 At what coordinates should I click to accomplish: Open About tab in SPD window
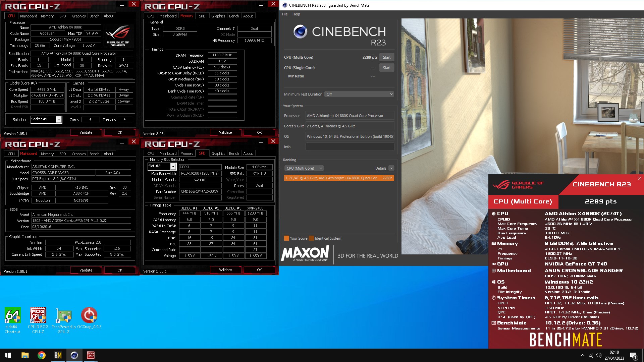(248, 154)
